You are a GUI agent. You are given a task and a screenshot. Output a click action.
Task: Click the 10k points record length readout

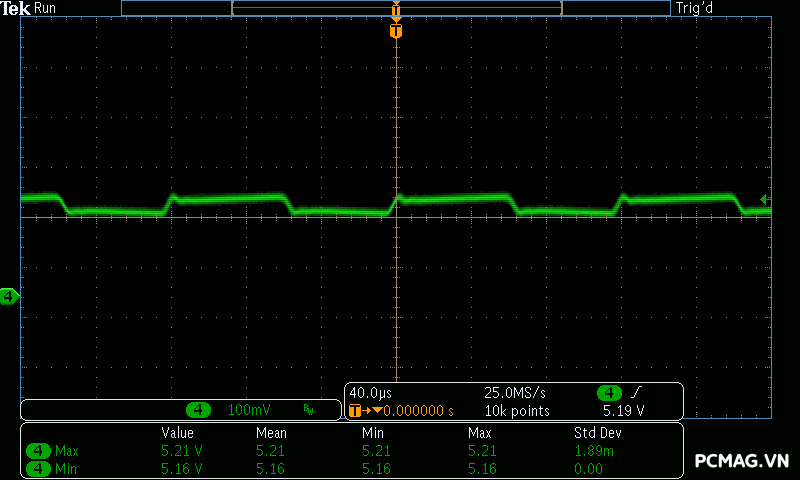tap(516, 410)
